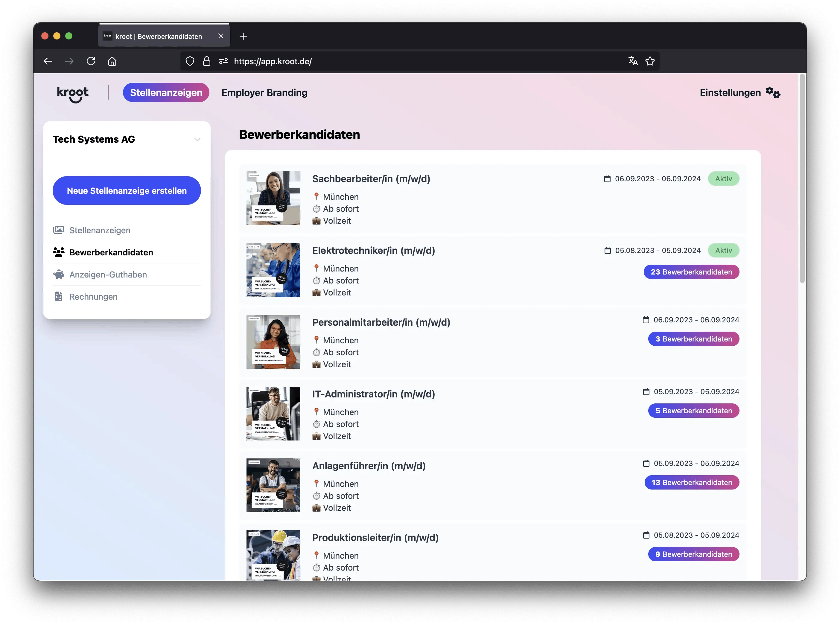840x625 pixels.
Task: Reload the page with the refresh icon
Action: tap(91, 61)
